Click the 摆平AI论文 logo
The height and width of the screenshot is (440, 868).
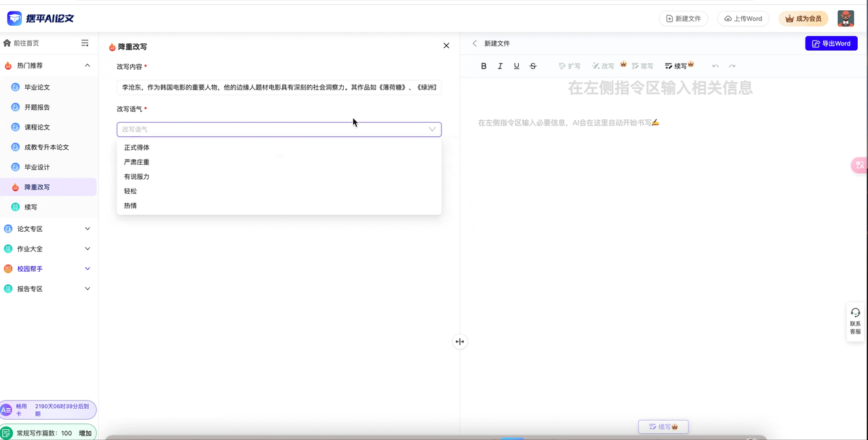41,18
